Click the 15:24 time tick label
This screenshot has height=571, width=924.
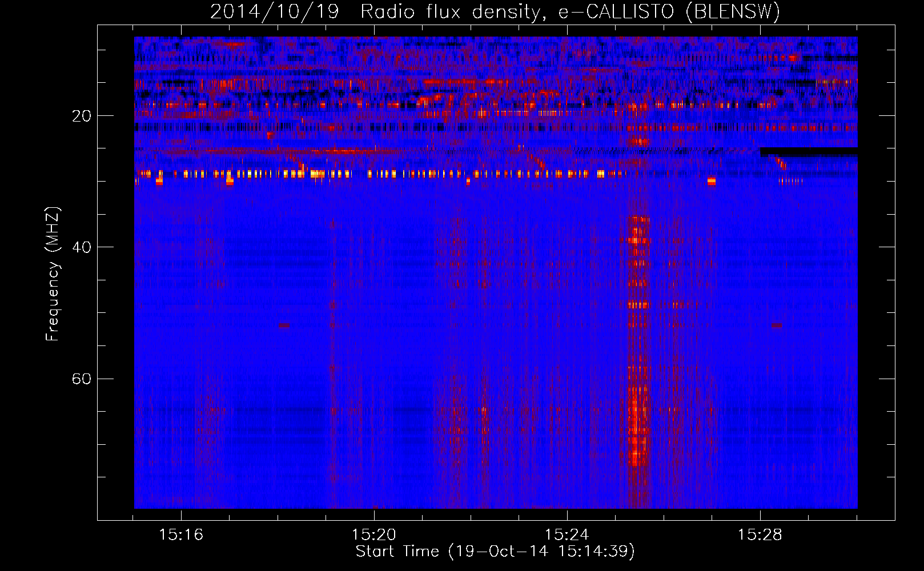[567, 535]
